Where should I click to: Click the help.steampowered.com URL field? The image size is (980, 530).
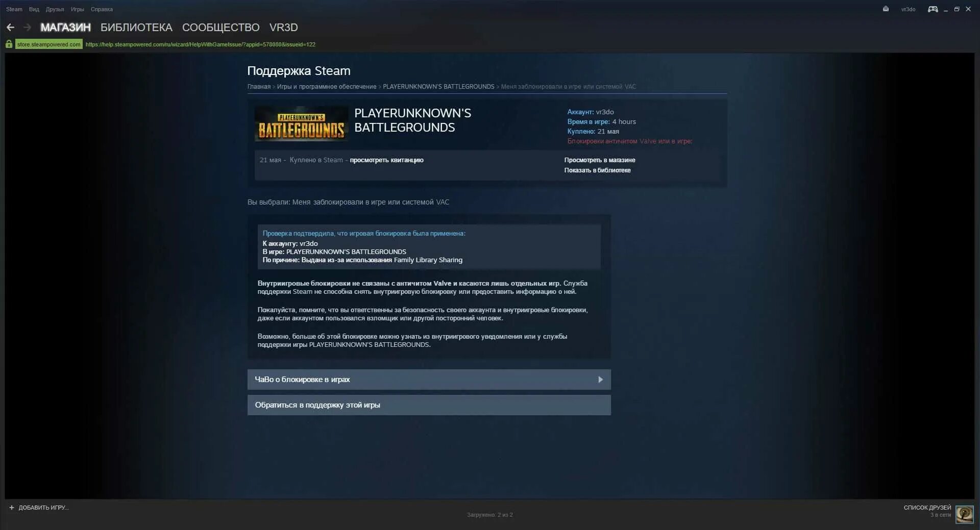click(201, 44)
